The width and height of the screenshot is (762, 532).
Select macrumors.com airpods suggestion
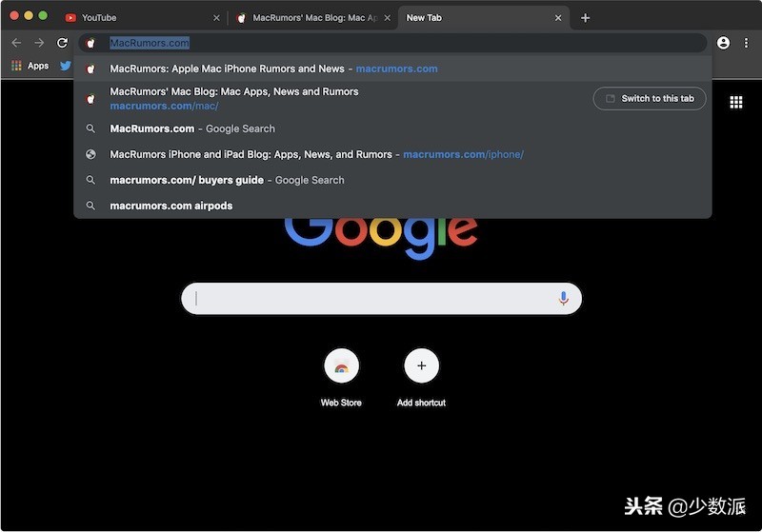pos(392,206)
